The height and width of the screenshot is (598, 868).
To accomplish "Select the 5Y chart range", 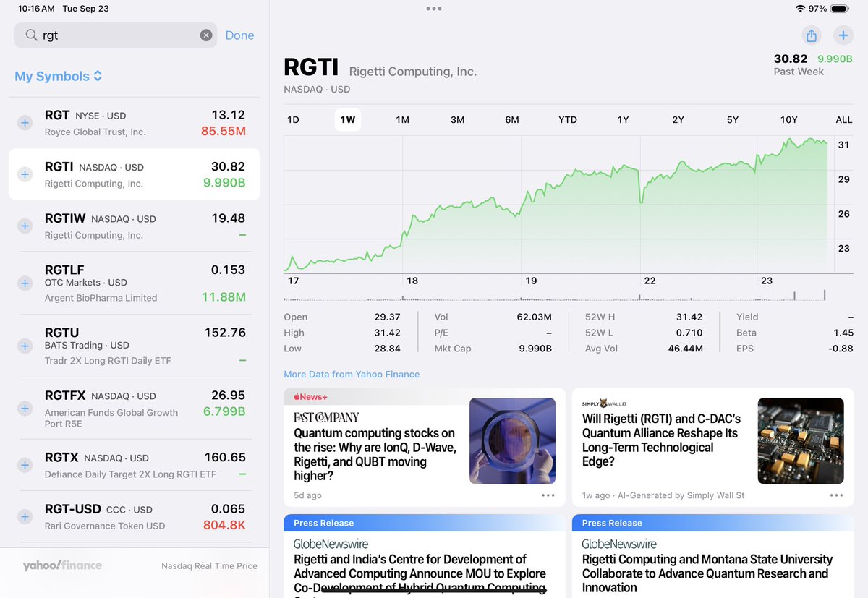I will pos(733,120).
